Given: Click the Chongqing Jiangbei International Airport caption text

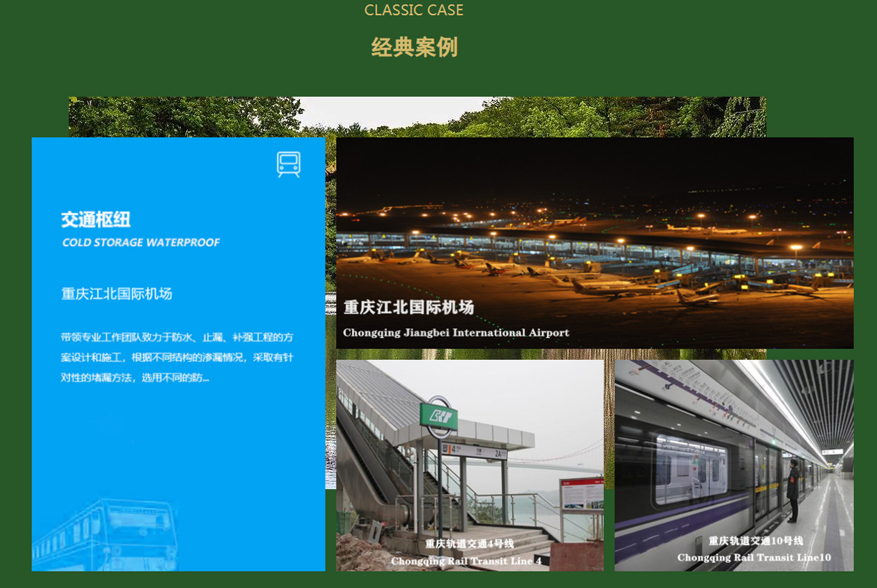Looking at the screenshot, I should (456, 333).
